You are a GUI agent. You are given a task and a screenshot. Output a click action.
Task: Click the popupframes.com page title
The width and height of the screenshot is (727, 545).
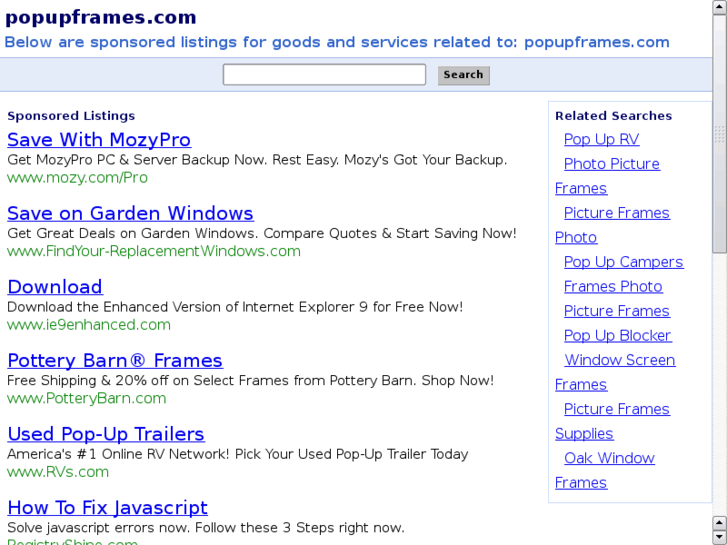point(101,17)
